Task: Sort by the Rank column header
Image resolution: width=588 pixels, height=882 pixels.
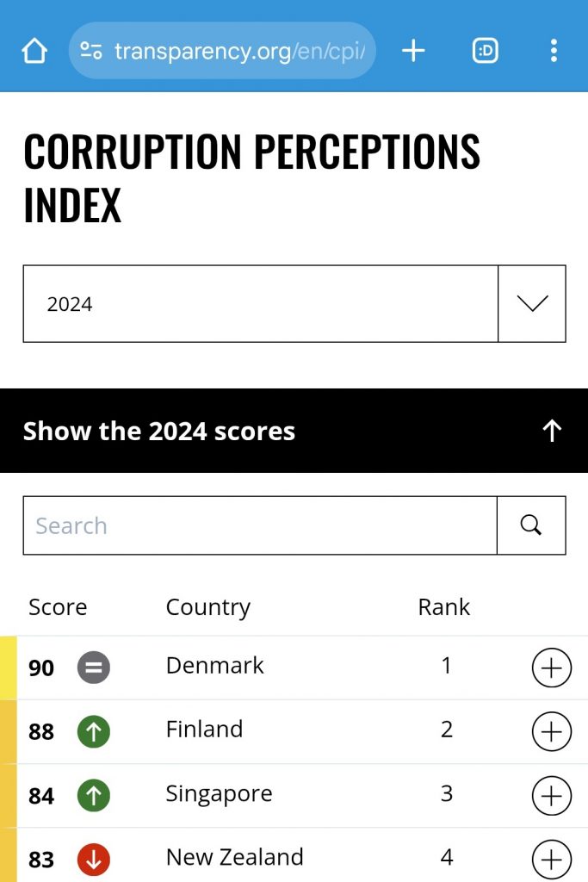Action: pos(443,607)
